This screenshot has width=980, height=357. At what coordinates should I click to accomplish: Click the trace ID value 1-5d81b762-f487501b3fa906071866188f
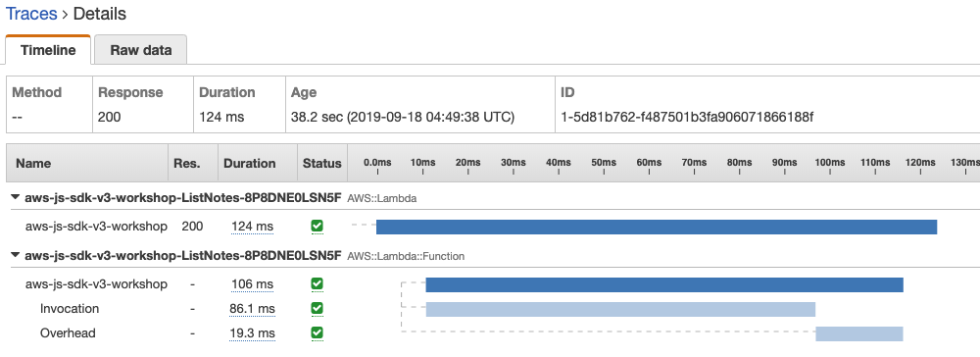(x=688, y=117)
